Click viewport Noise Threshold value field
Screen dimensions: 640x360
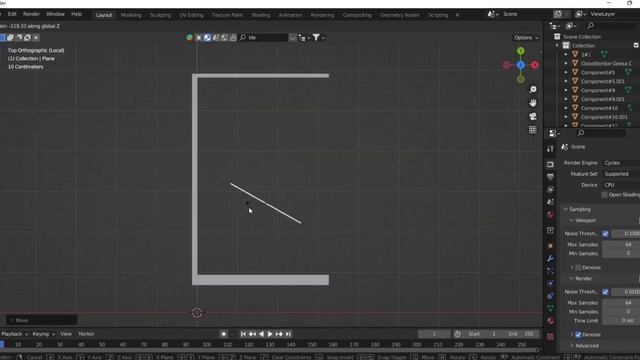pyautogui.click(x=626, y=233)
